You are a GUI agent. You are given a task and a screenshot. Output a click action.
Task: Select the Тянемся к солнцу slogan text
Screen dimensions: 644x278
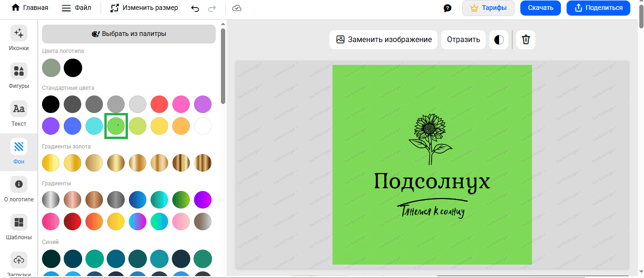point(432,210)
